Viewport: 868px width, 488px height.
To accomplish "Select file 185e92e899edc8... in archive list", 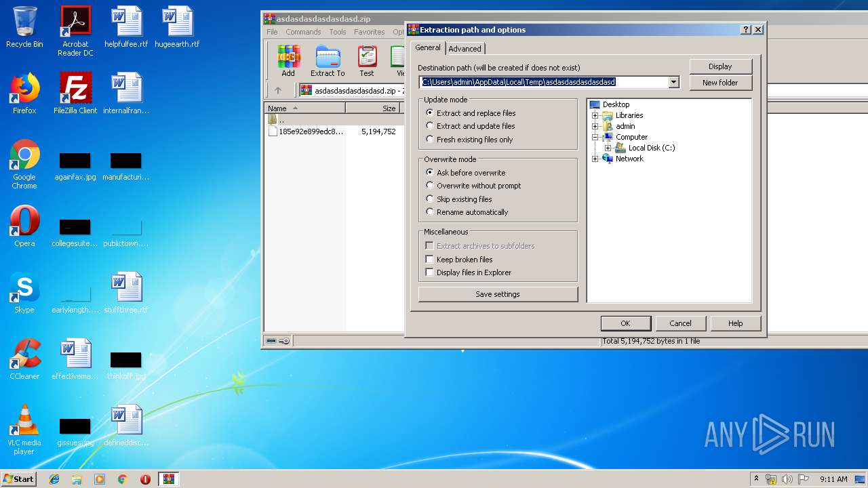I will pyautogui.click(x=306, y=131).
